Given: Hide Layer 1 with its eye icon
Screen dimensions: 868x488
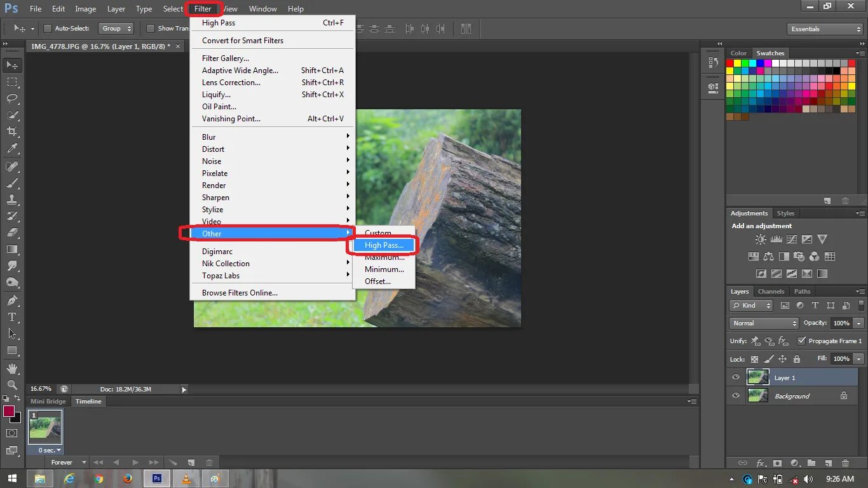Looking at the screenshot, I should [x=736, y=377].
